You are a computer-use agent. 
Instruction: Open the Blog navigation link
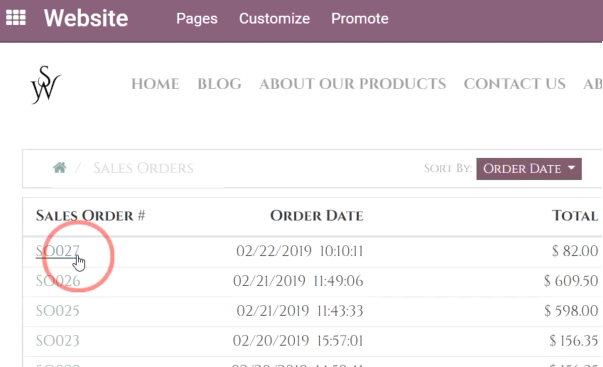coord(219,84)
